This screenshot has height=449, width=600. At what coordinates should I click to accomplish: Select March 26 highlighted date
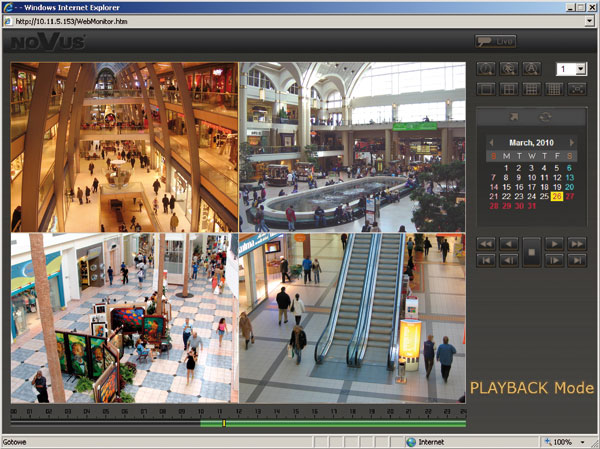pos(557,196)
